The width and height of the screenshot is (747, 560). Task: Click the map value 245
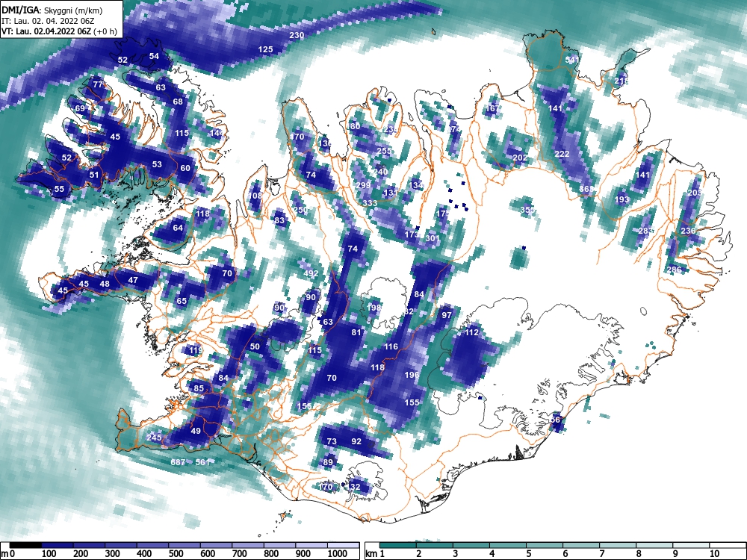pyautogui.click(x=154, y=438)
